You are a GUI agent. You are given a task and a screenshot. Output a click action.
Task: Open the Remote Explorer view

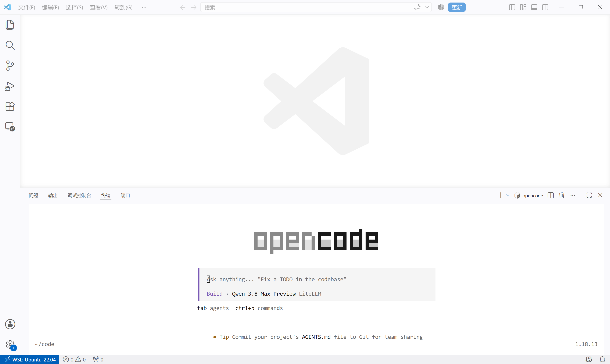(10, 127)
